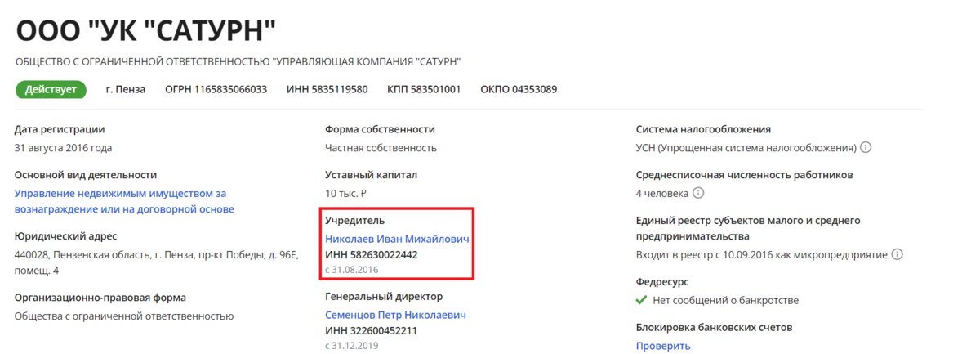Click the ООО "УК "САТУРН" heading
980x354 pixels.
coord(146,31)
